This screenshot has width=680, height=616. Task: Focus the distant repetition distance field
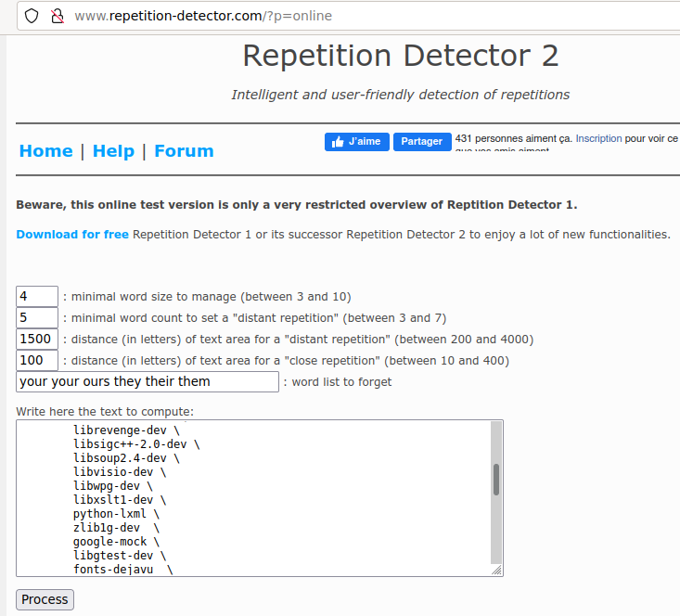(37, 339)
